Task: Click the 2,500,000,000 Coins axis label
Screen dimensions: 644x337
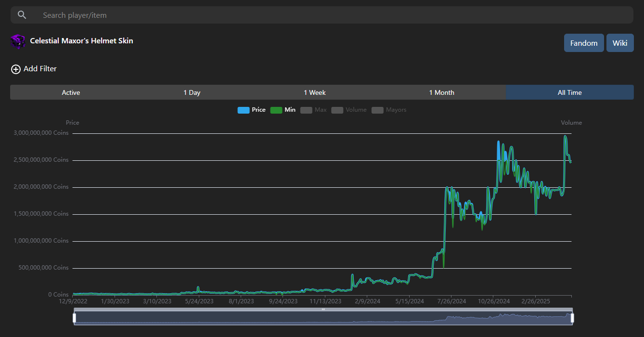Action: [x=41, y=160]
